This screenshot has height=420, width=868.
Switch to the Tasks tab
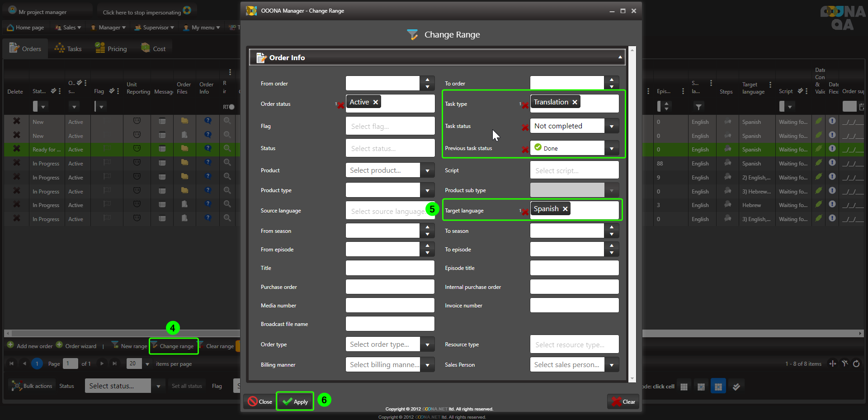point(68,49)
